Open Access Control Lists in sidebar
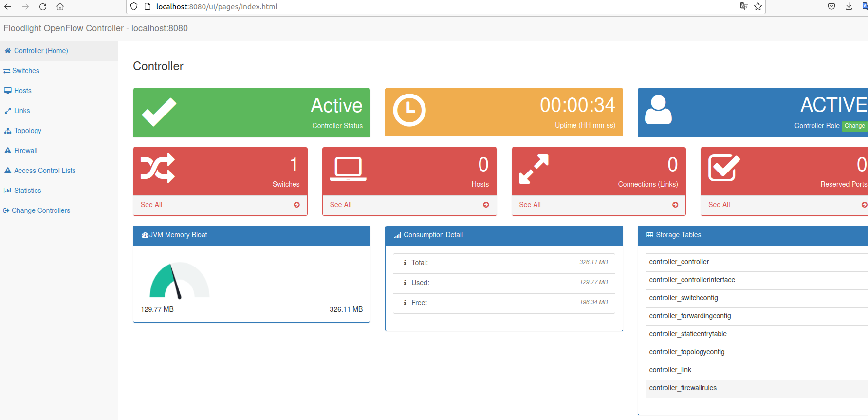This screenshot has width=868, height=420. tap(59, 171)
